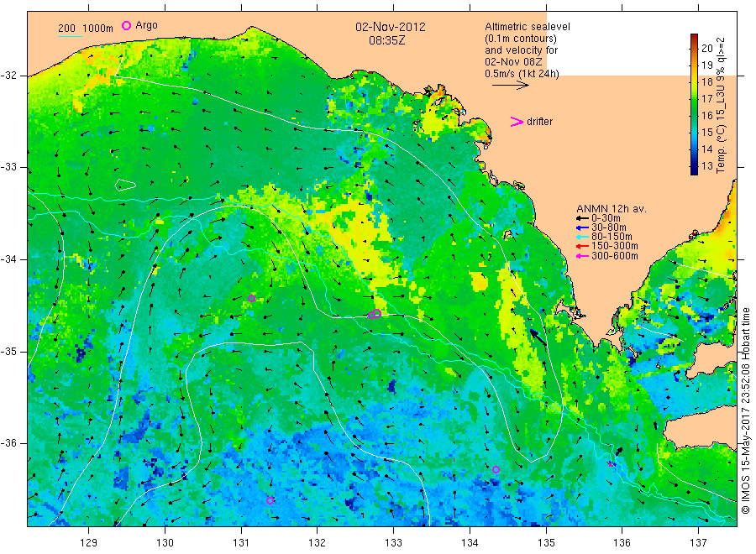Click the Argo float marker near 134.3E 36.3S

coord(496,470)
